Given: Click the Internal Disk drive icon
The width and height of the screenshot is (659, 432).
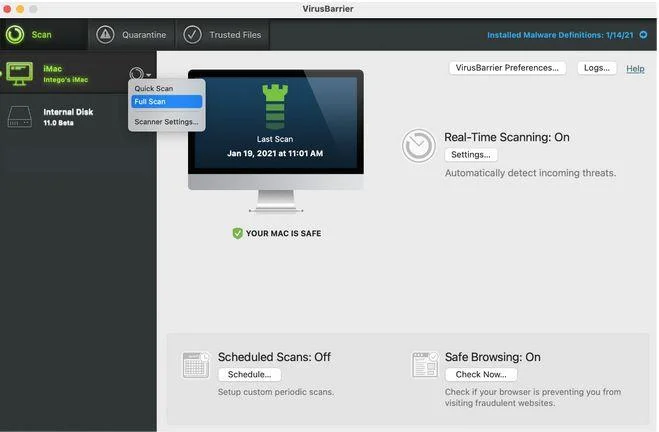Looking at the screenshot, I should coord(21,116).
